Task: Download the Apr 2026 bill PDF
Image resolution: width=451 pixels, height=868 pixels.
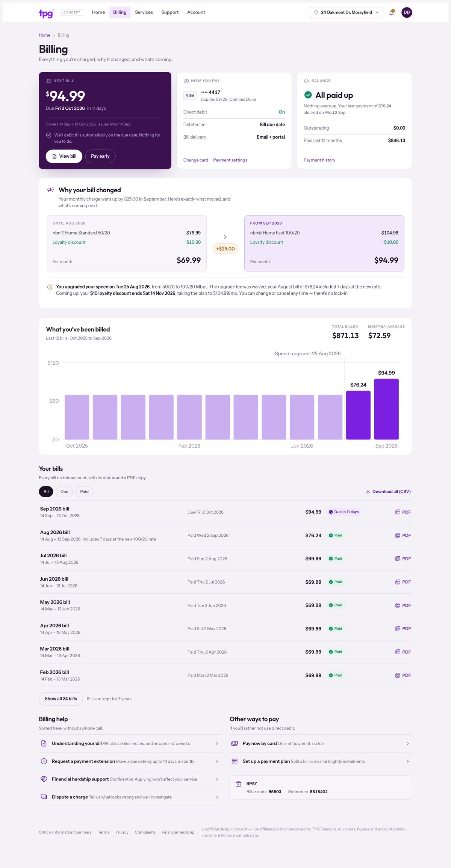Action: (403, 629)
